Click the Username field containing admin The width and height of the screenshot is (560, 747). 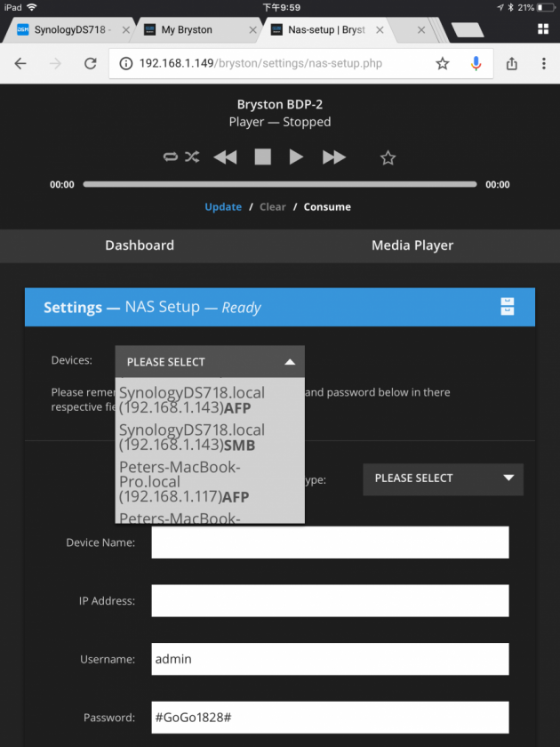(330, 659)
